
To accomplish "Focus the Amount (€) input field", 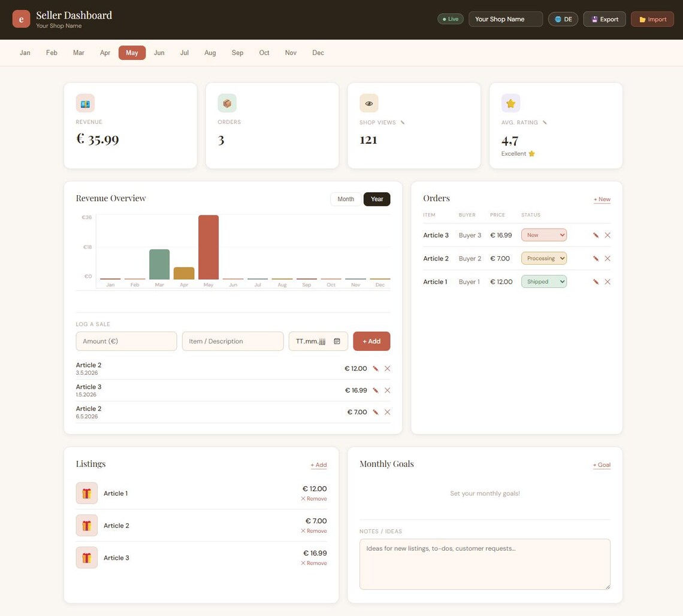I will pos(126,341).
